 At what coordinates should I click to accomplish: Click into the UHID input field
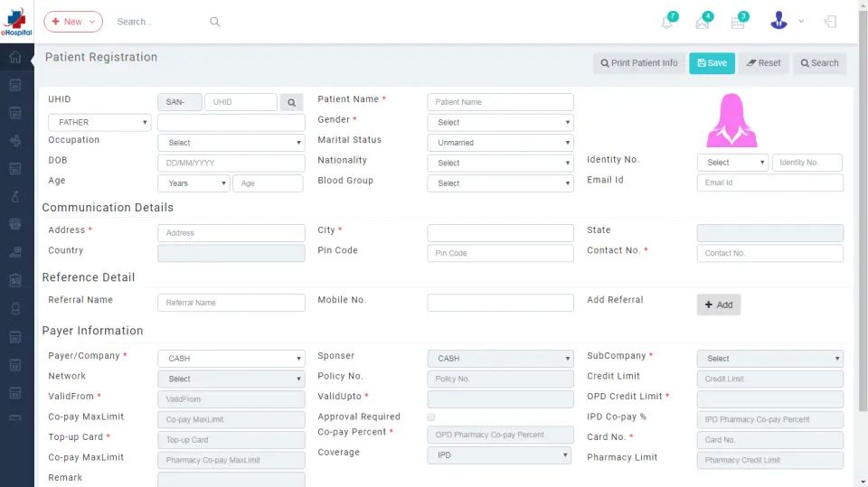coord(241,102)
